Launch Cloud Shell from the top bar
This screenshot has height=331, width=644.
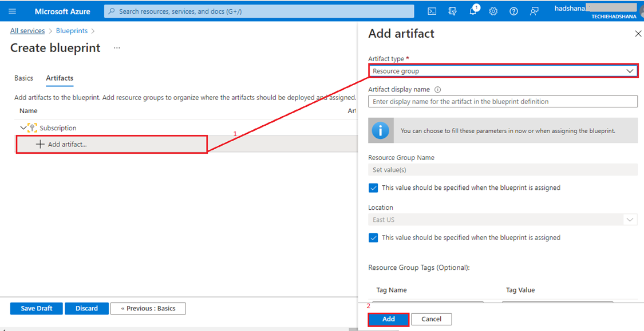pyautogui.click(x=432, y=11)
